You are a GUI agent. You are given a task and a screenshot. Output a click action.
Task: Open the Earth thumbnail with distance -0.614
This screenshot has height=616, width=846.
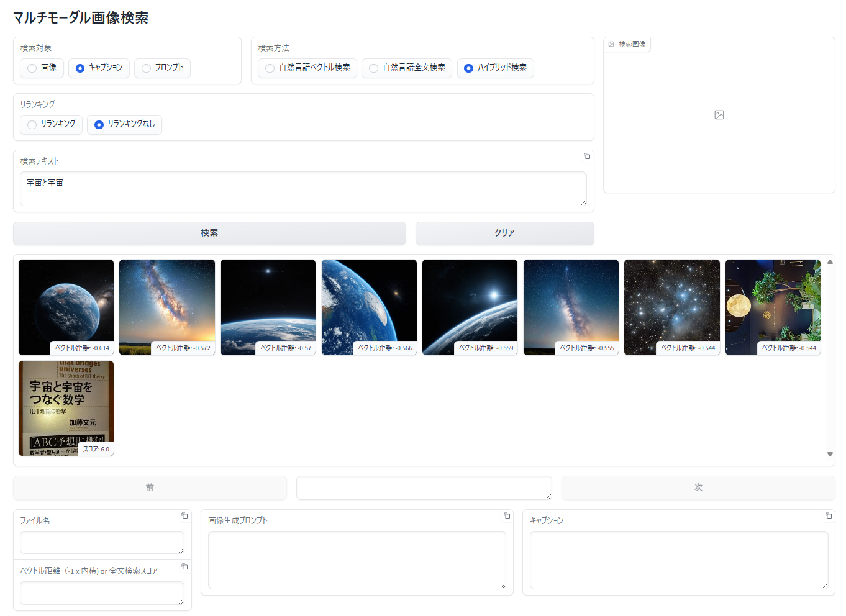pos(66,307)
